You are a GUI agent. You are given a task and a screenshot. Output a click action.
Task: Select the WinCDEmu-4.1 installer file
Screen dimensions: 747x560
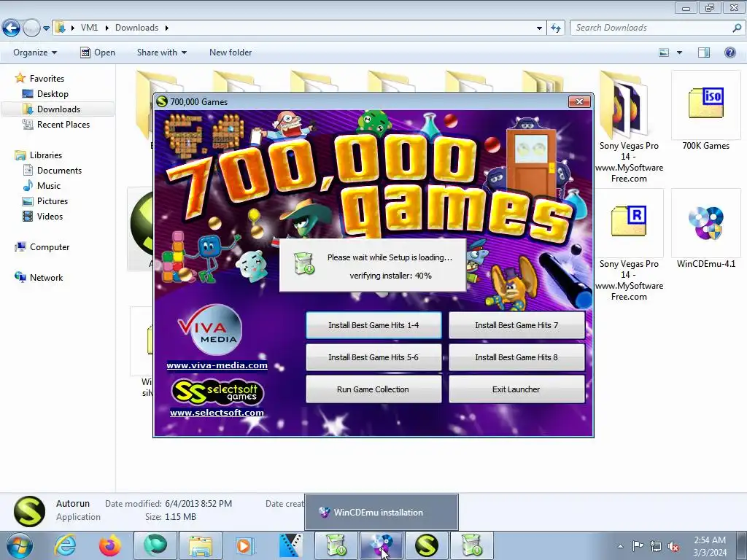tap(705, 230)
